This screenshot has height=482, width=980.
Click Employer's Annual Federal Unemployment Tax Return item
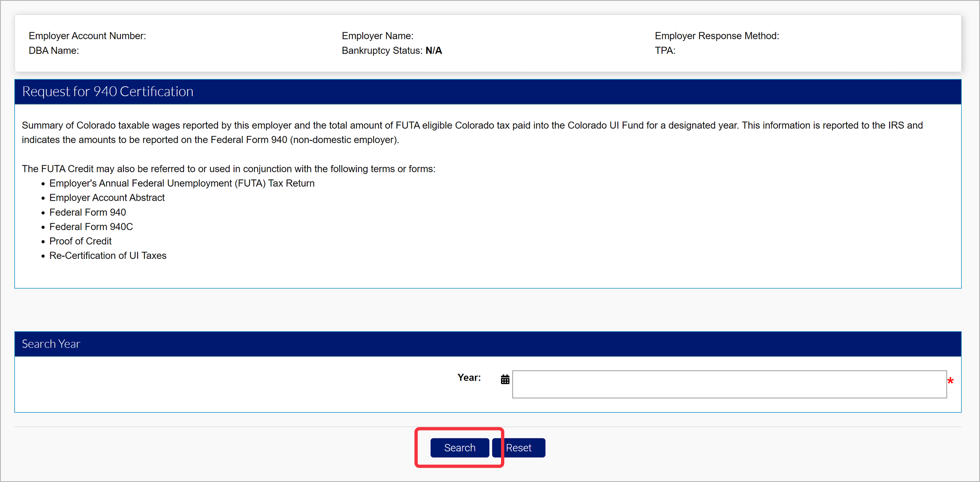(182, 183)
